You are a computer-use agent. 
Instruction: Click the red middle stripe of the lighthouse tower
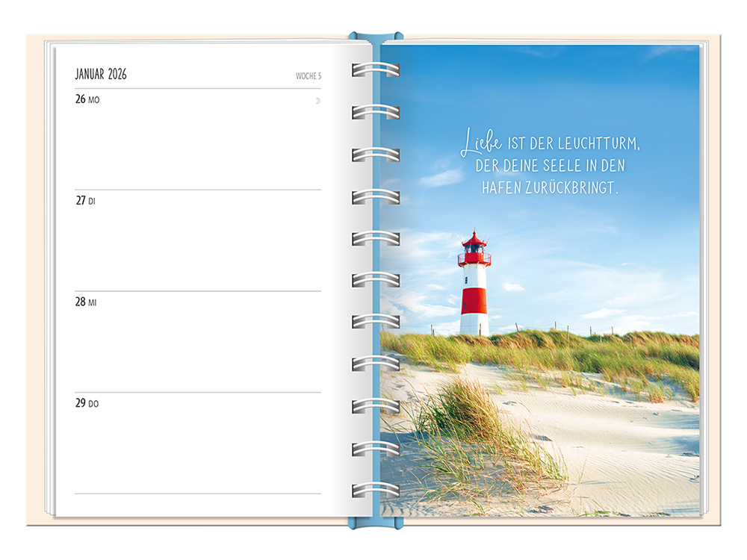[474, 299]
